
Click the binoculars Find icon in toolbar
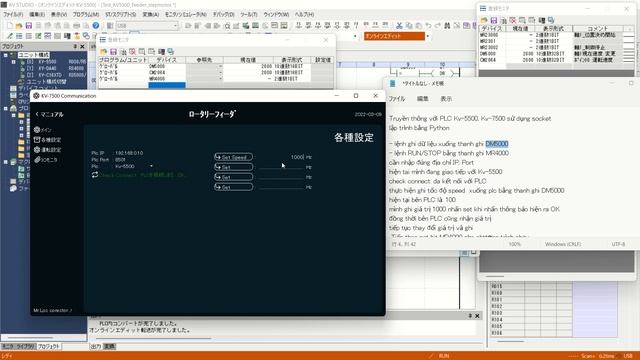[x=447, y=26]
